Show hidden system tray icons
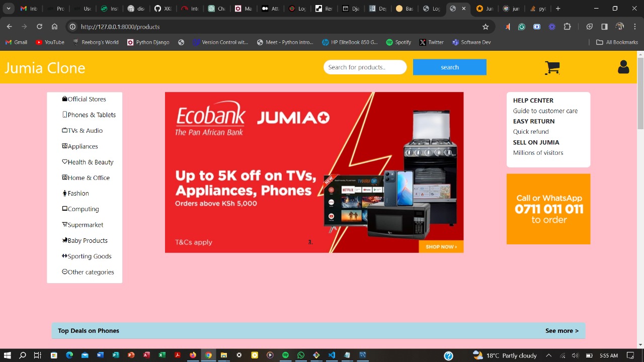The height and width of the screenshot is (362, 644). (549, 355)
